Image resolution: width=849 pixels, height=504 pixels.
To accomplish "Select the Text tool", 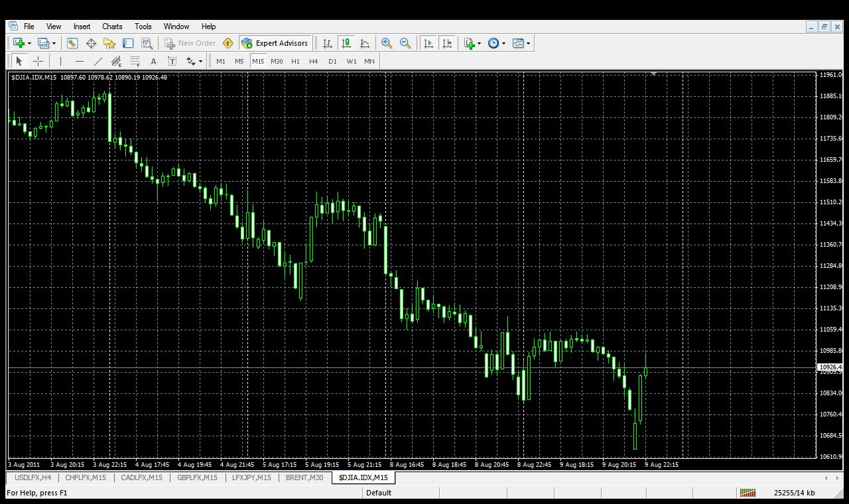I will (154, 61).
